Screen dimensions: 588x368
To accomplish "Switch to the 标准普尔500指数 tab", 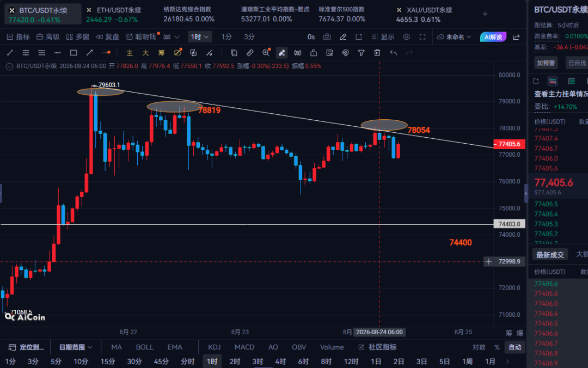I will click(341, 14).
